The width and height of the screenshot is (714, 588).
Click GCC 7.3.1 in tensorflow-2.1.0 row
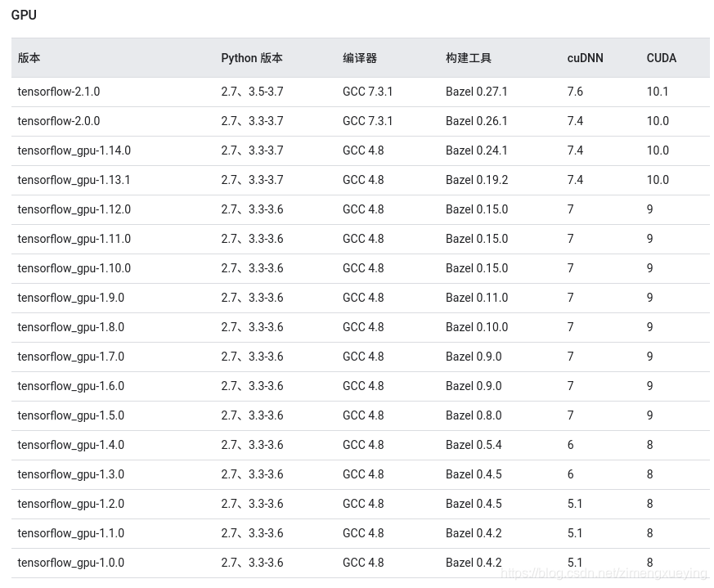tap(367, 92)
